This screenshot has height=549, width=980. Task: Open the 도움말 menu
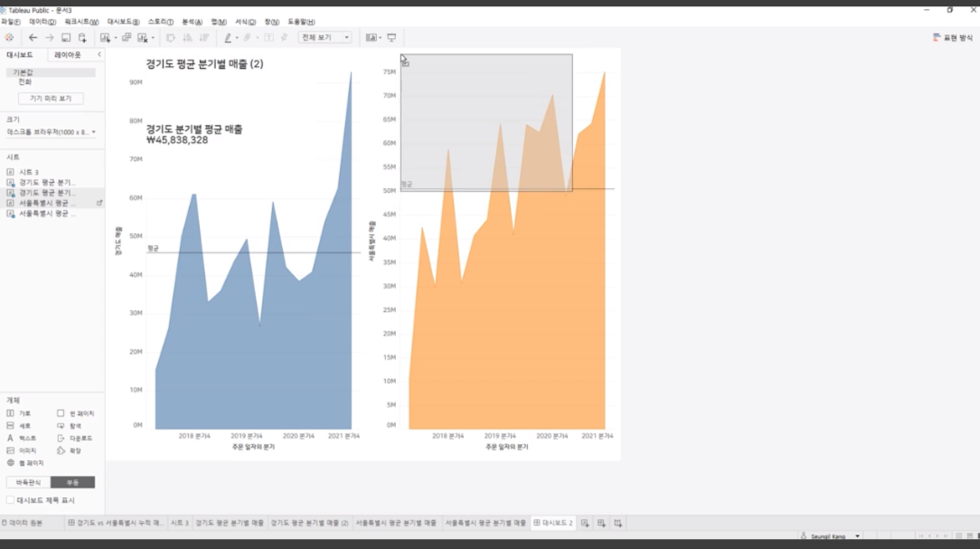pos(301,22)
